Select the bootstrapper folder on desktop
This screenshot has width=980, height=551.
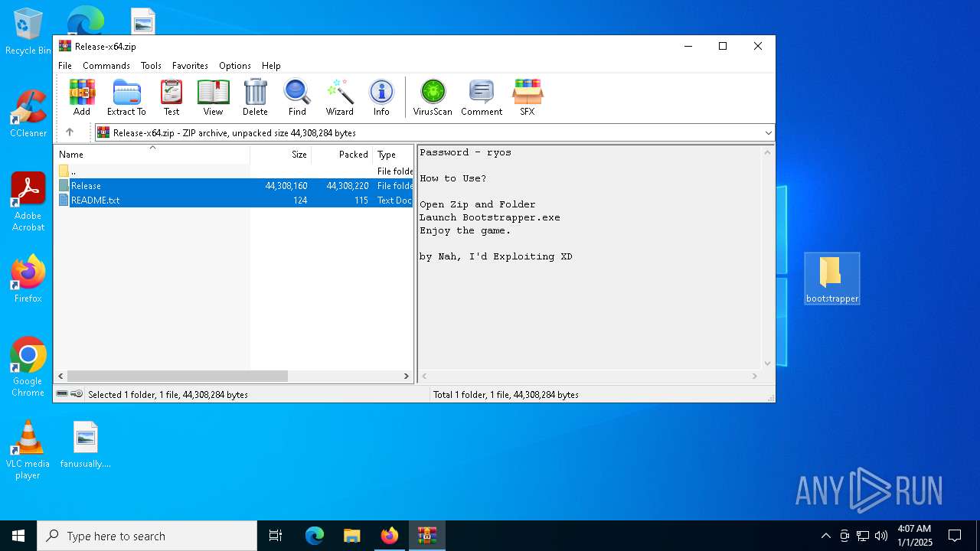tap(832, 279)
